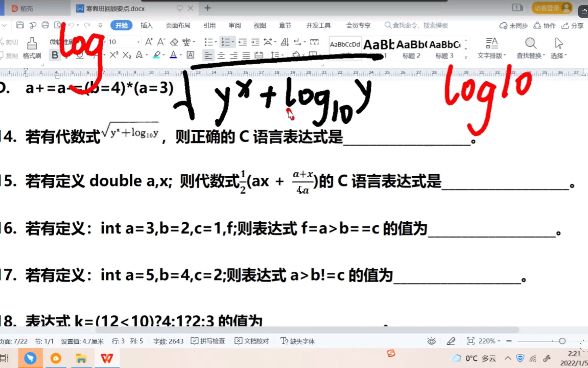Screen dimensions: 588x368
Task: Apply superscript formatting
Action: [114, 55]
